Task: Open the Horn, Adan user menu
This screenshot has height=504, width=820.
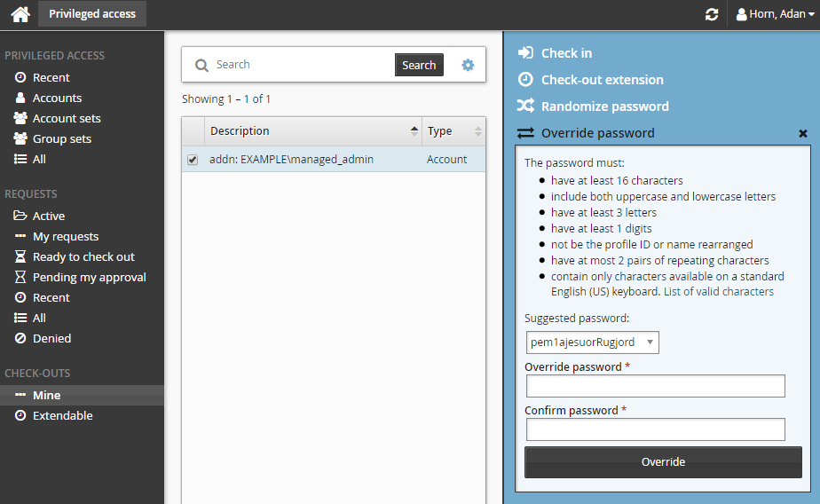Action: pyautogui.click(x=775, y=14)
